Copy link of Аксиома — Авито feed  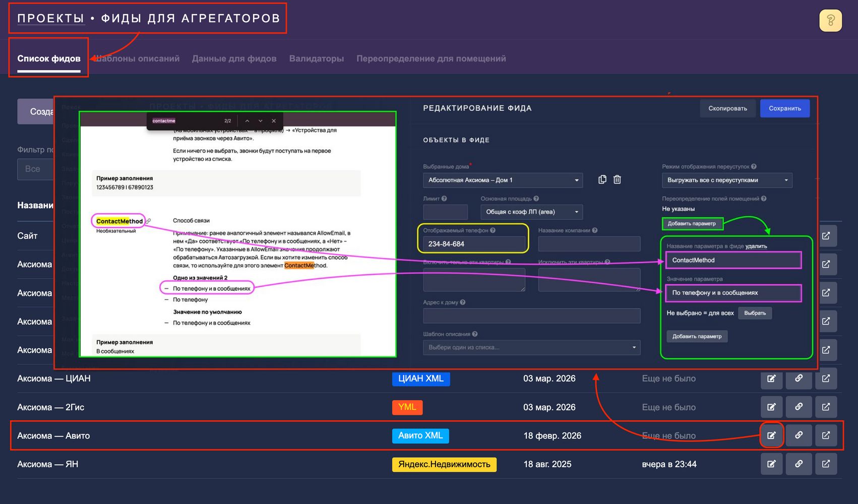[799, 435]
